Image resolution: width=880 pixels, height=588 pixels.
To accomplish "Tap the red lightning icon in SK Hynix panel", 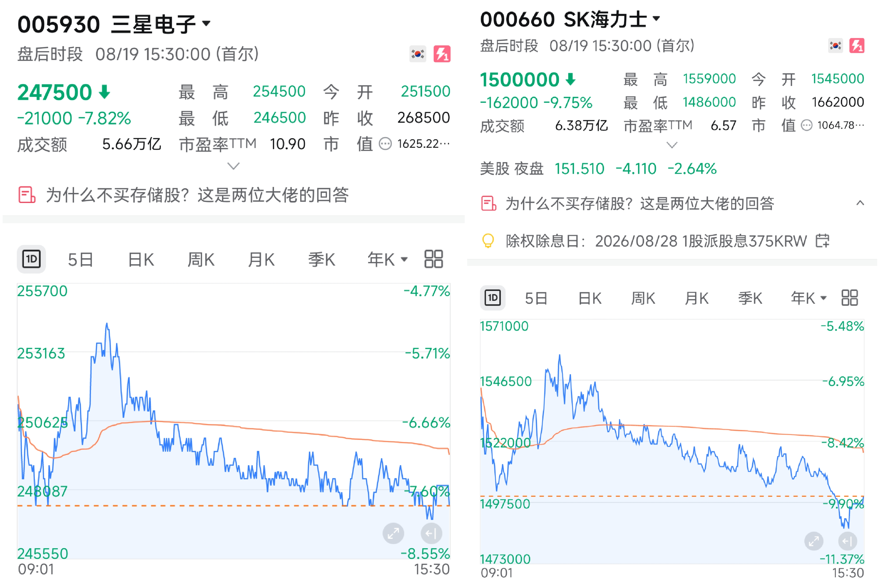I will (857, 46).
